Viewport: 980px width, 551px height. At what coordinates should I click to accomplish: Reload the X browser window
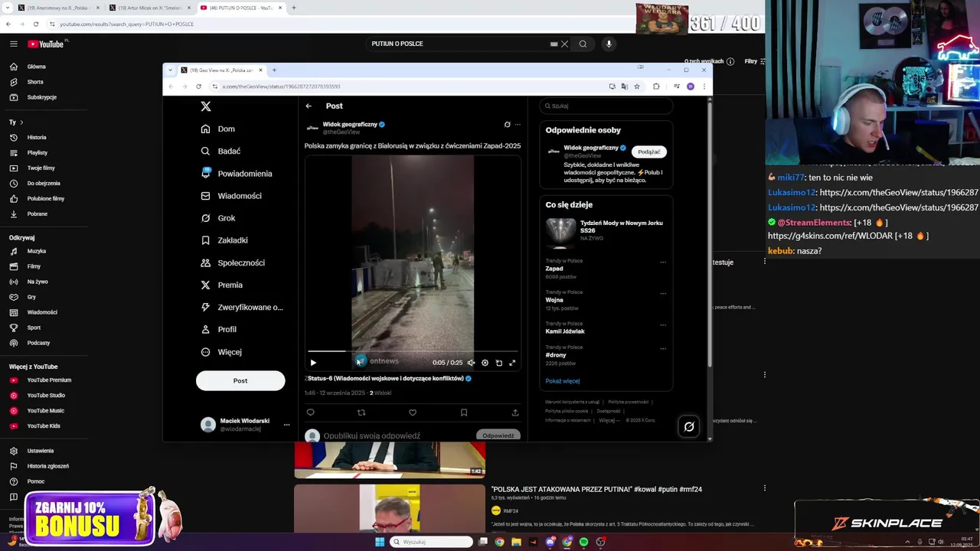(198, 86)
